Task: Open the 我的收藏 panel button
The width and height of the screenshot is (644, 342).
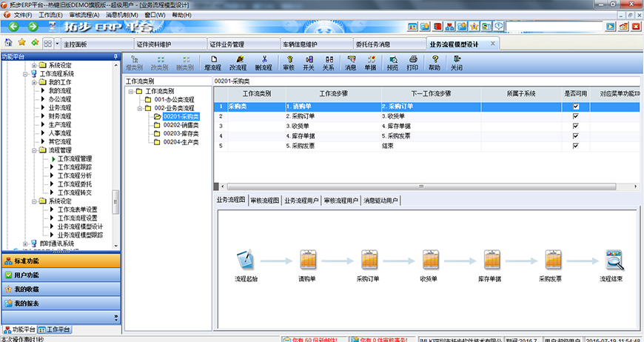Action: click(59, 289)
